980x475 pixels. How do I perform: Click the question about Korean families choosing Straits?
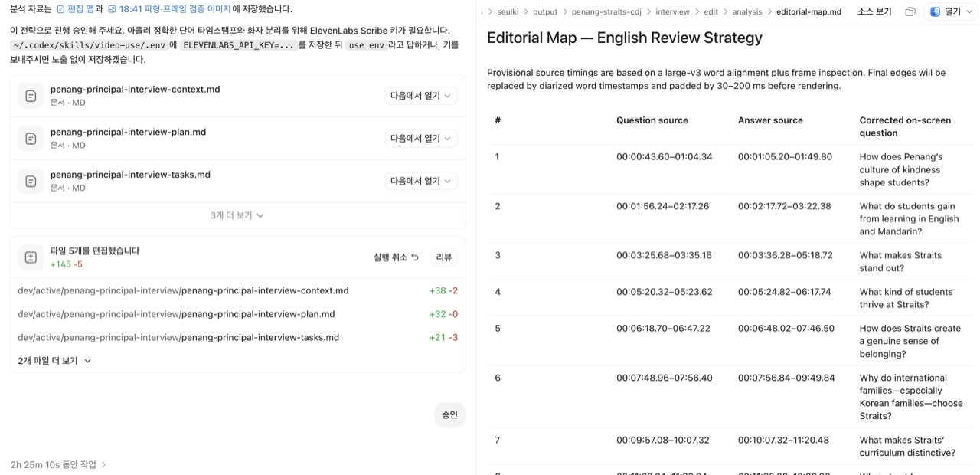tap(911, 397)
